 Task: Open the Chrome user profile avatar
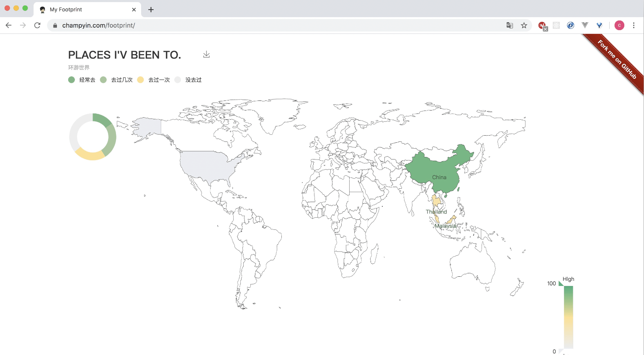pos(619,25)
